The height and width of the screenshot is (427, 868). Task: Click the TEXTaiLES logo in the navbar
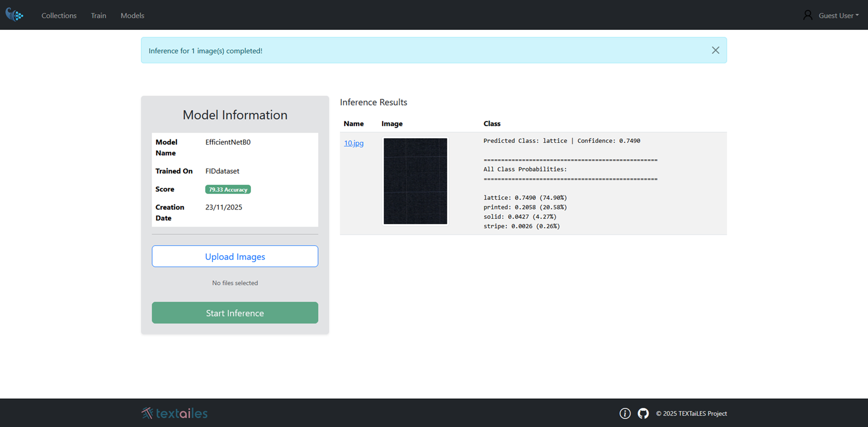point(15,15)
